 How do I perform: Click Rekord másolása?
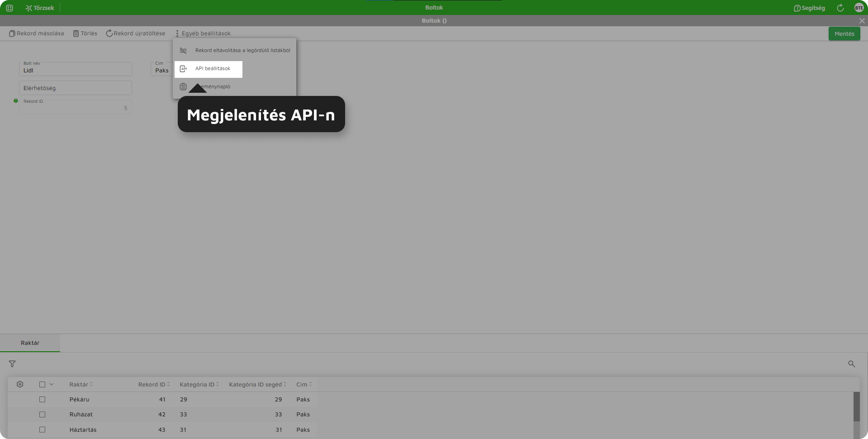[x=37, y=33]
